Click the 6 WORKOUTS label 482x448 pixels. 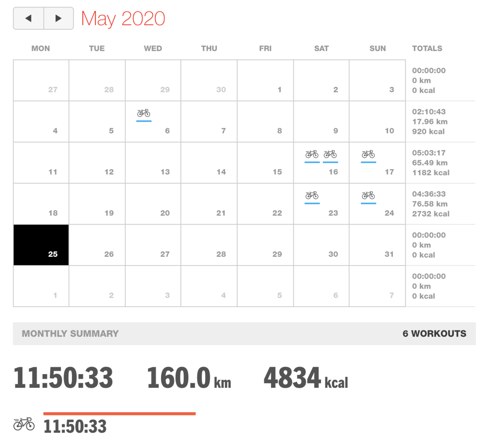point(434,333)
